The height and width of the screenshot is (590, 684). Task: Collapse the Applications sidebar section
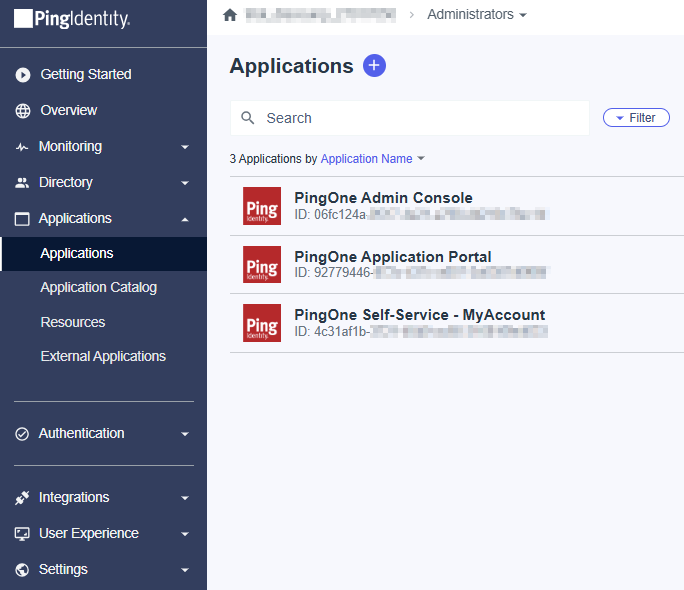pyautogui.click(x=184, y=219)
